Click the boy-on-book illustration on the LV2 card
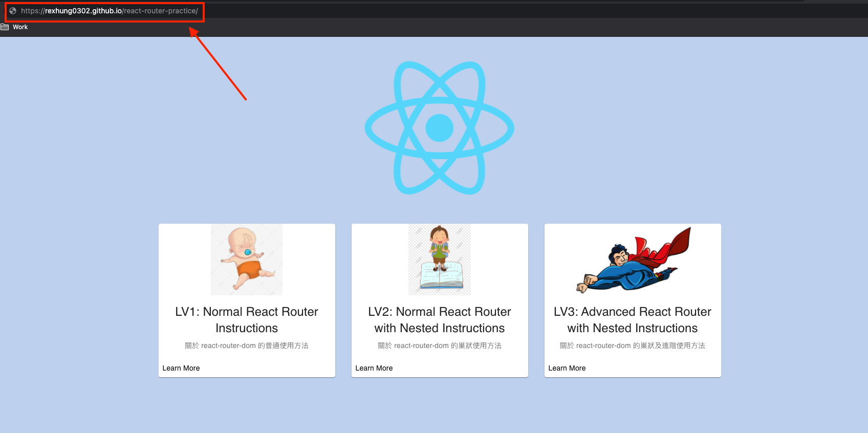Viewport: 868px width, 433px height. tap(440, 259)
